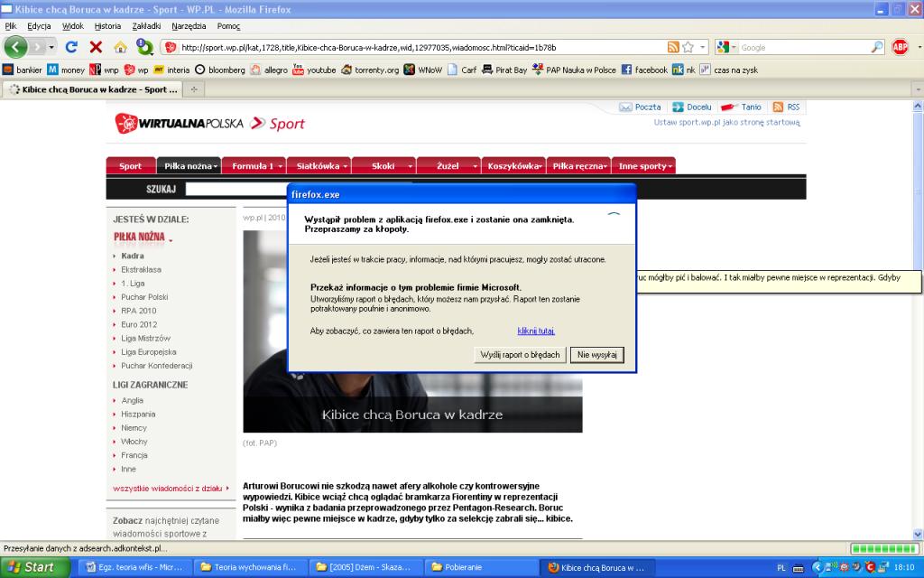Expand the Formuła 1 navigation dropdown

click(280, 166)
